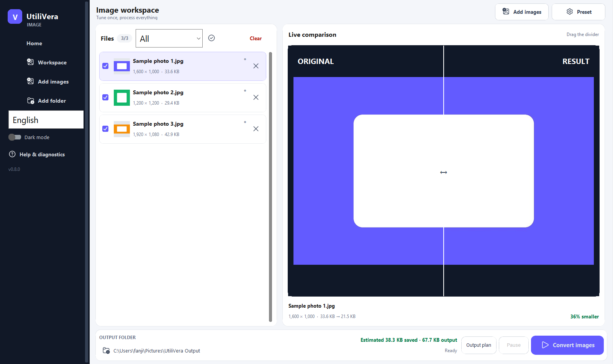
Task: Click the RESULT label in comparison
Action: pos(576,61)
